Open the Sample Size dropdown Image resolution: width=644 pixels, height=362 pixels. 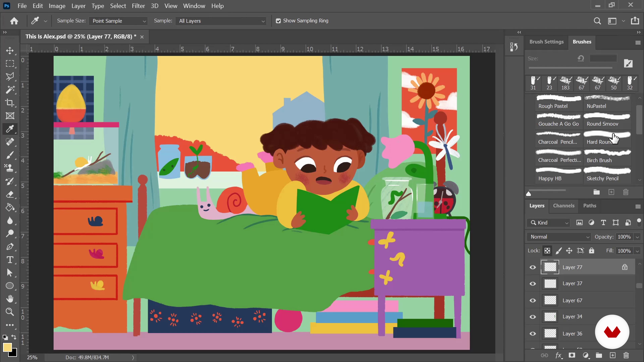[118, 21]
